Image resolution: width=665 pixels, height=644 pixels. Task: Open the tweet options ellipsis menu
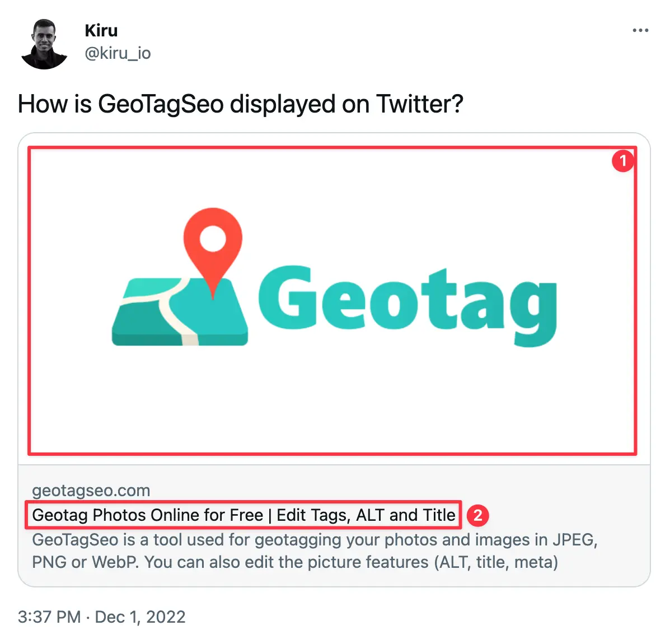[639, 30]
